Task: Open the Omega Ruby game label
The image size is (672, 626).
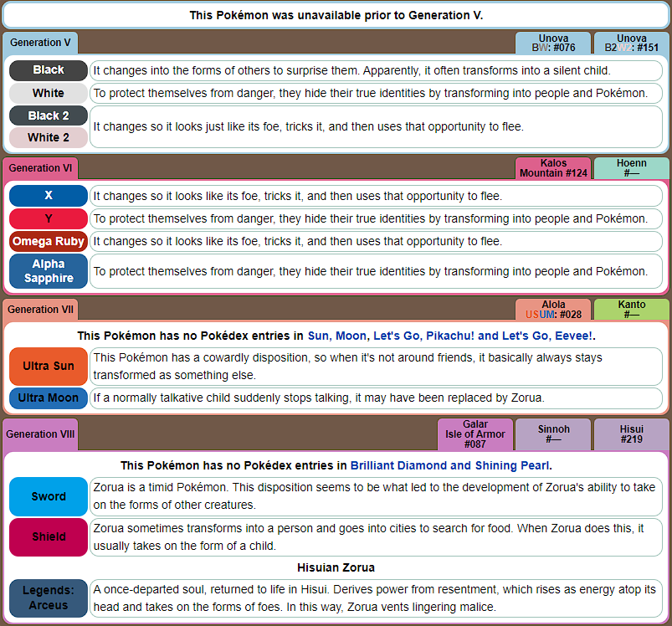Action: (49, 241)
